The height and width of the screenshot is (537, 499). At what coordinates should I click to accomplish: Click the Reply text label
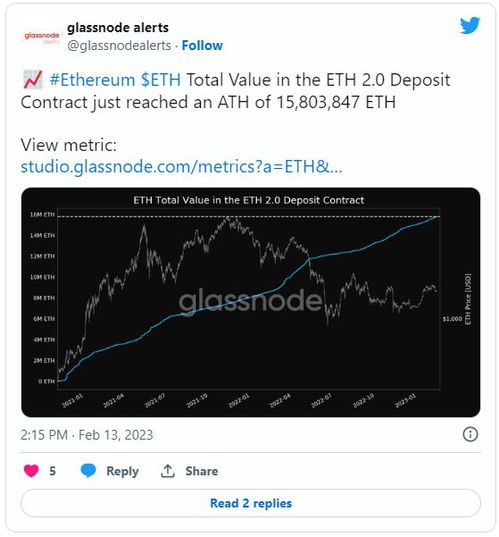(122, 471)
